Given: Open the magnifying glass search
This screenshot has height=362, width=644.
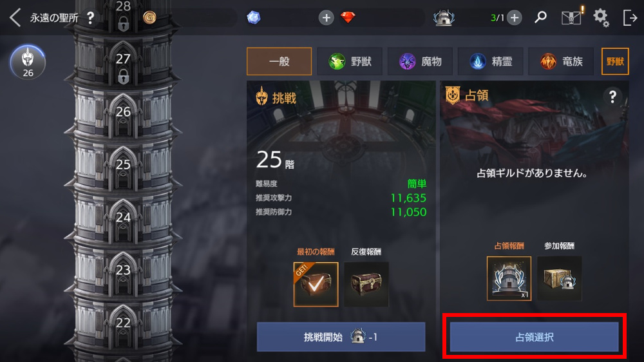Looking at the screenshot, I should (540, 17).
